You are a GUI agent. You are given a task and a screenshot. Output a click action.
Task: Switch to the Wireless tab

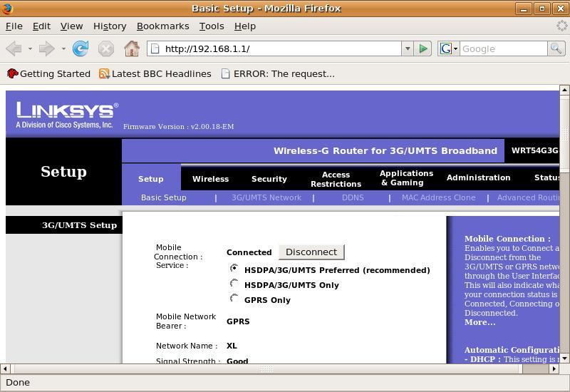point(210,179)
